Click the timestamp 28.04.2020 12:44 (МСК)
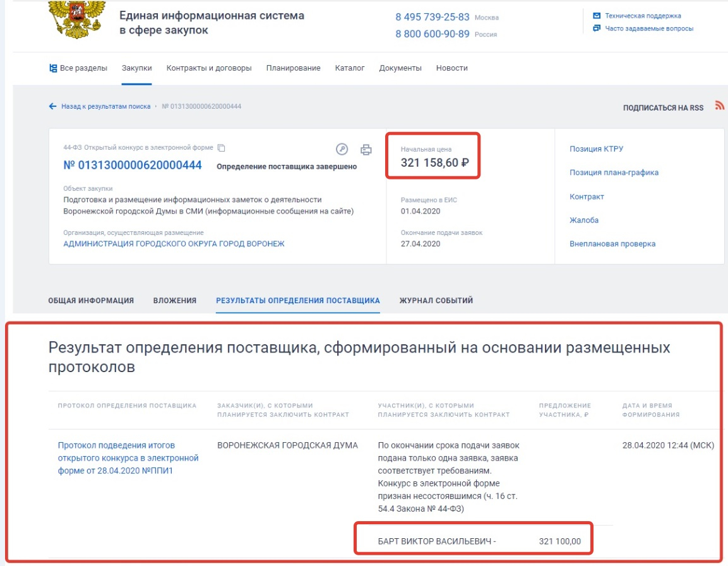Viewport: 728px width, 566px height. click(668, 445)
